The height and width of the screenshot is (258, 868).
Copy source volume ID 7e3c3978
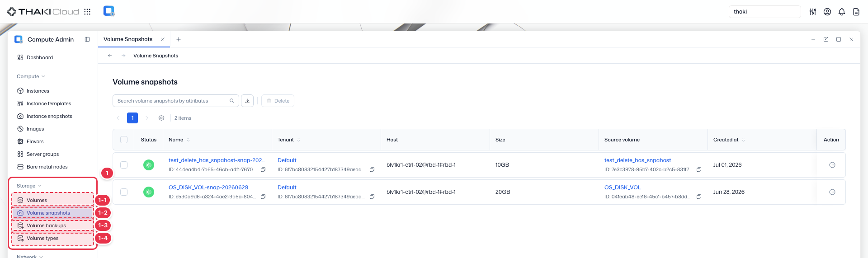click(x=699, y=169)
